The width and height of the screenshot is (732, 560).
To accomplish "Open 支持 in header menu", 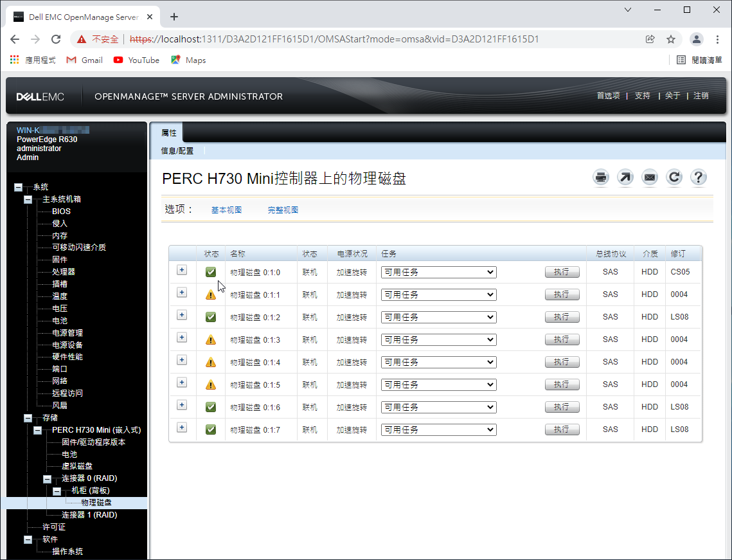I will click(643, 96).
